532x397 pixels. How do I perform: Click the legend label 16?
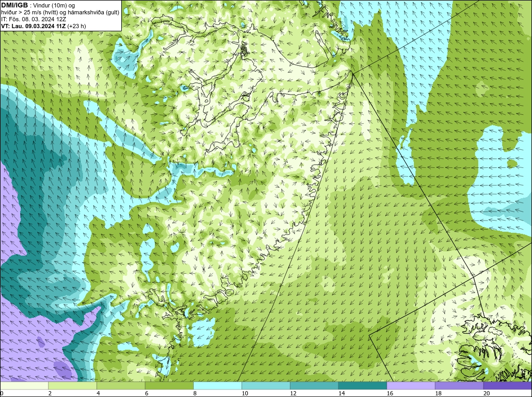click(x=389, y=393)
